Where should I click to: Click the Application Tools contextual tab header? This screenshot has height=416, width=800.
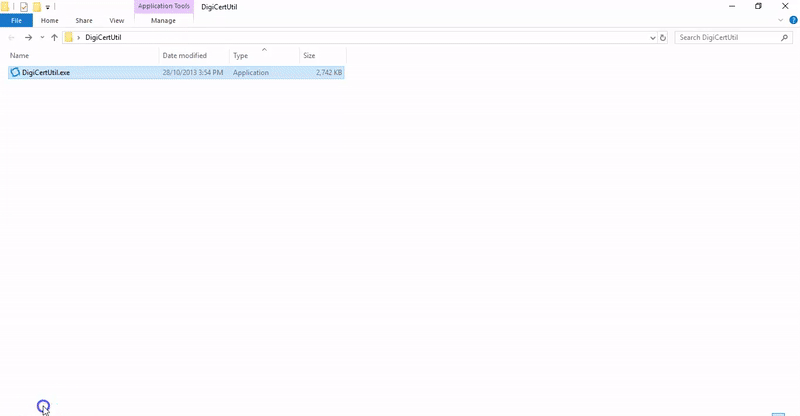click(x=164, y=6)
